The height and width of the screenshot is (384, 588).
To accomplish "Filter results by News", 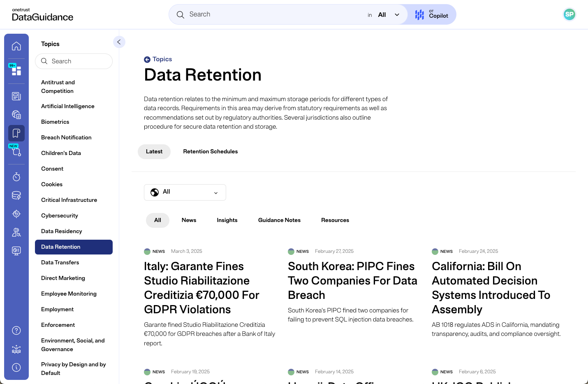I will click(189, 220).
